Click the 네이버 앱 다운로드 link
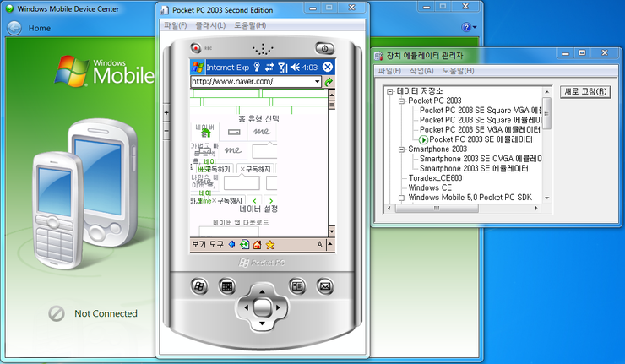Screen dimensions: 625x364 click(241, 222)
